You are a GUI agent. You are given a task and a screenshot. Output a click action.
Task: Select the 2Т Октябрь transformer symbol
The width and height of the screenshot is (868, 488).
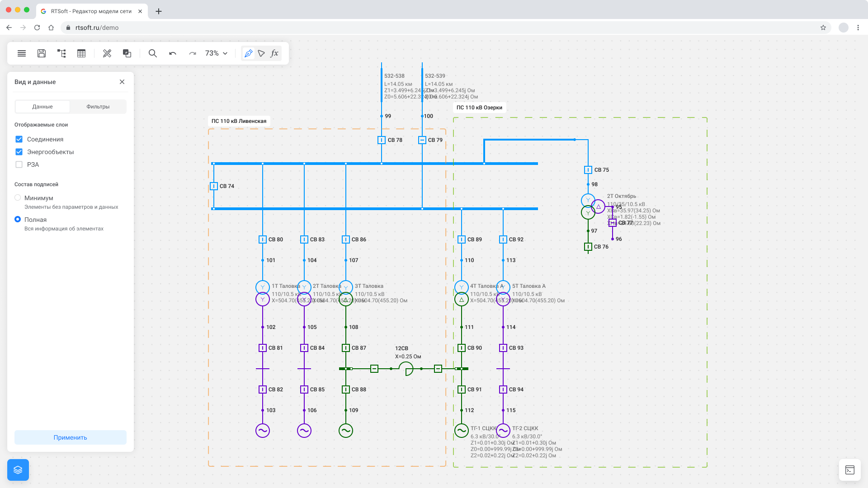pyautogui.click(x=593, y=206)
